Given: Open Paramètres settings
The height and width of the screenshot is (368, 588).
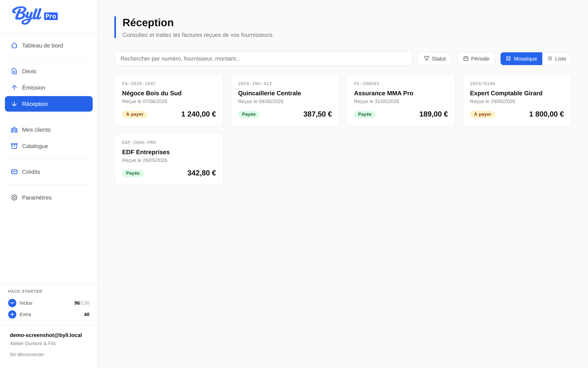Looking at the screenshot, I should pos(49,198).
